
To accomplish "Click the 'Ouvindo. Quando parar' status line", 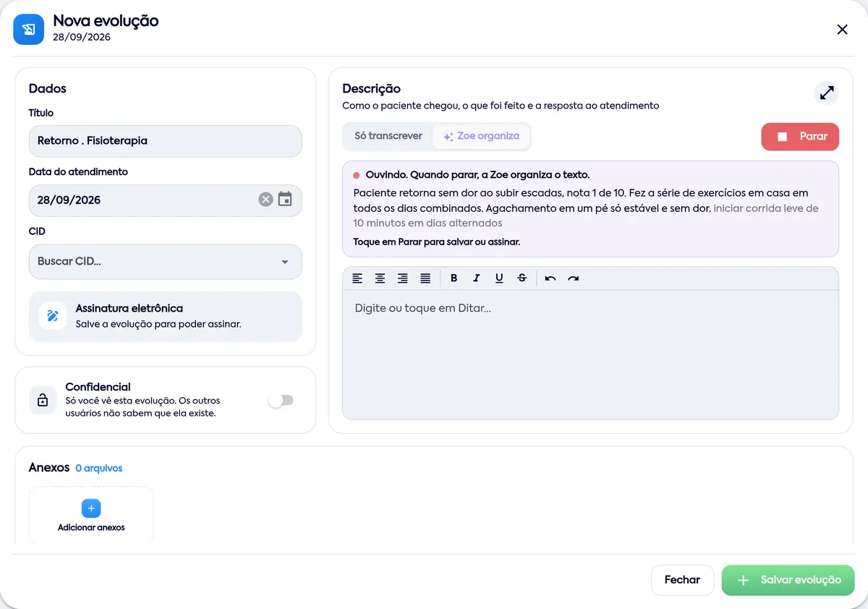I will click(477, 175).
